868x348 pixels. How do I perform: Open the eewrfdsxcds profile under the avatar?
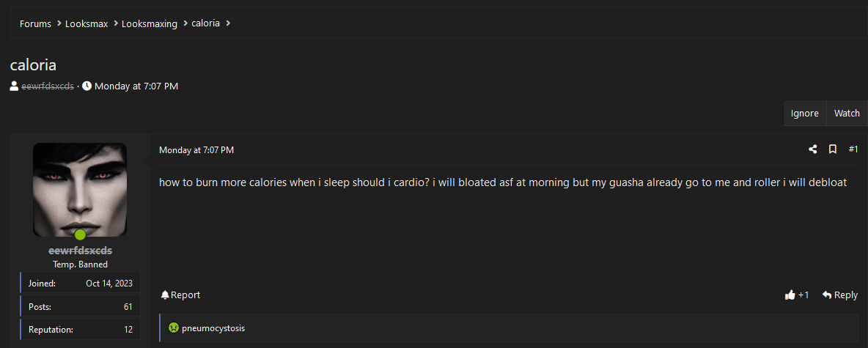(x=80, y=251)
